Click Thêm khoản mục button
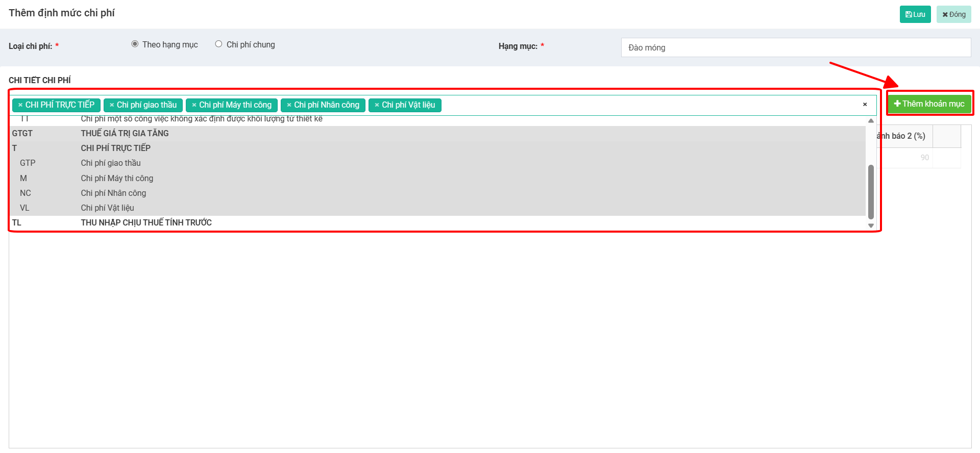Screen dimensions: 980x453 pos(929,104)
